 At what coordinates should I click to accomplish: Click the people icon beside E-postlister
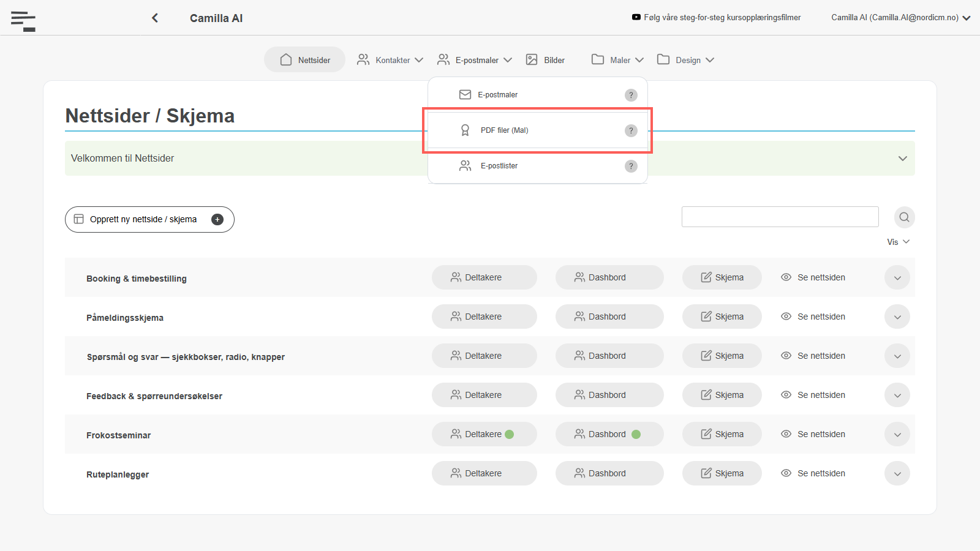pyautogui.click(x=465, y=166)
